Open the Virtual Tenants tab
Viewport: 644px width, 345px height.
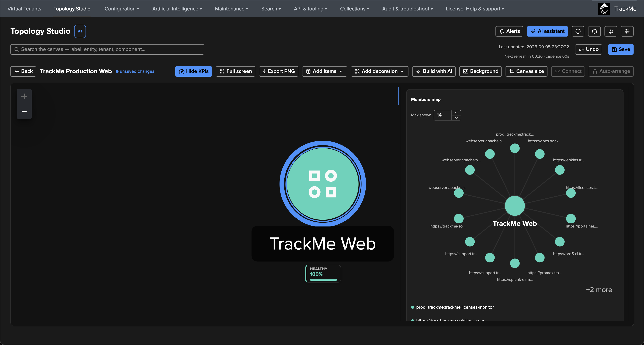pos(24,9)
